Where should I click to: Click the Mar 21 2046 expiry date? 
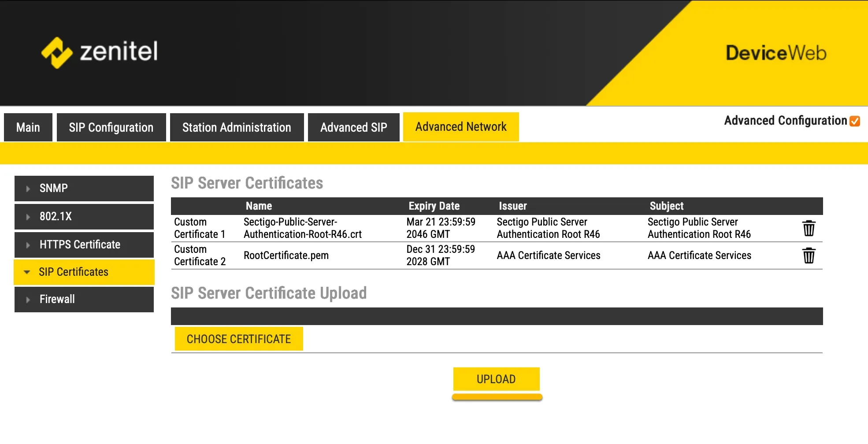click(x=441, y=228)
